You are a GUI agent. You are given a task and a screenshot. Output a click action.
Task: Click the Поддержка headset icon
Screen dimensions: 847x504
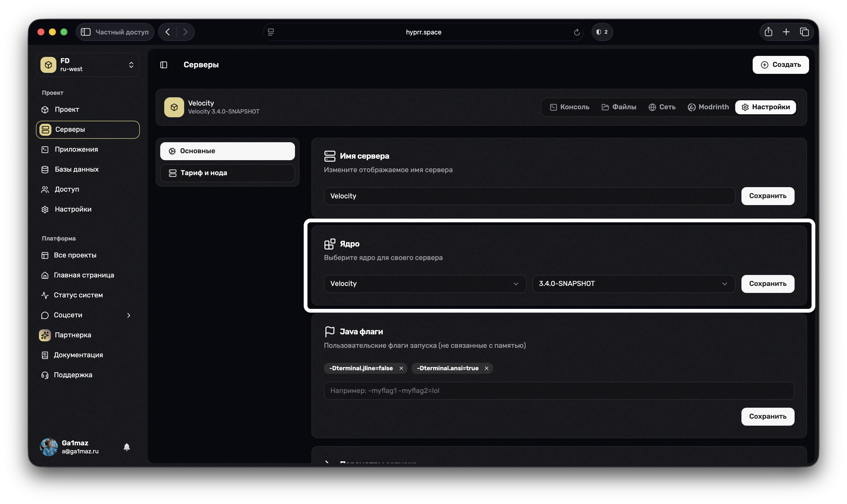point(45,375)
